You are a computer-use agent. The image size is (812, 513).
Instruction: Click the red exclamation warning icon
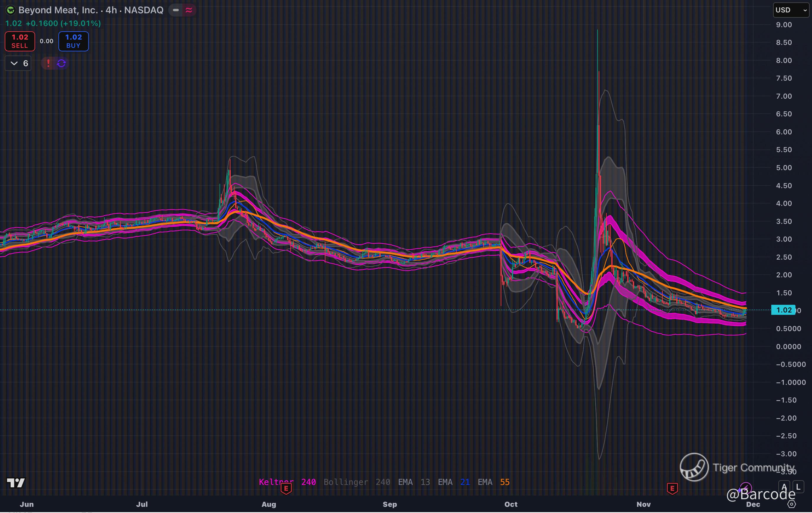[48, 63]
